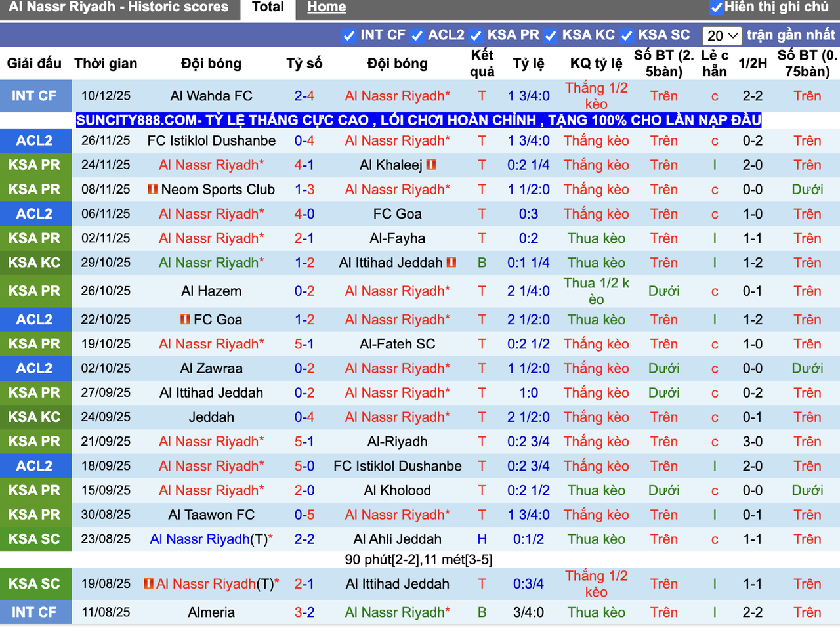The height and width of the screenshot is (630, 840).
Task: Disable the KSA KC cup filter
Action: pyautogui.click(x=551, y=35)
